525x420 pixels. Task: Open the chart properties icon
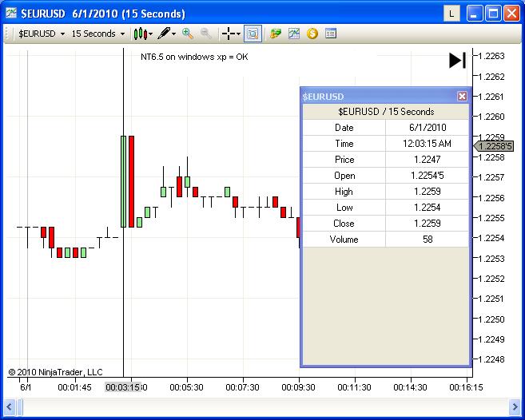[331, 34]
